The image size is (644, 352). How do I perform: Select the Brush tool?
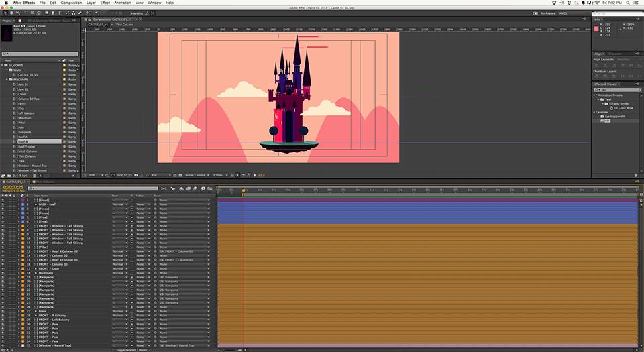click(x=67, y=13)
